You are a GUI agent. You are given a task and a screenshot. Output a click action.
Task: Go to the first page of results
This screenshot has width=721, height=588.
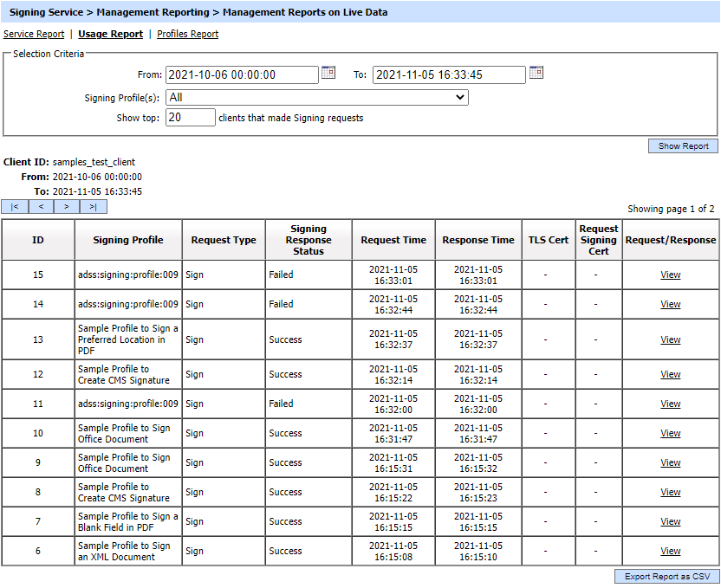(15, 207)
